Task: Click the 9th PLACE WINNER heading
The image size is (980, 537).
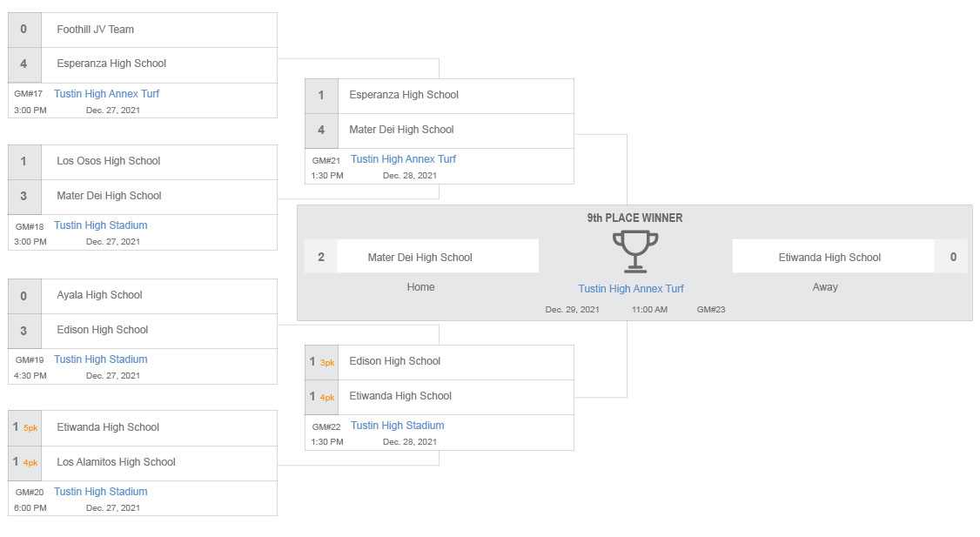Action: 634,218
